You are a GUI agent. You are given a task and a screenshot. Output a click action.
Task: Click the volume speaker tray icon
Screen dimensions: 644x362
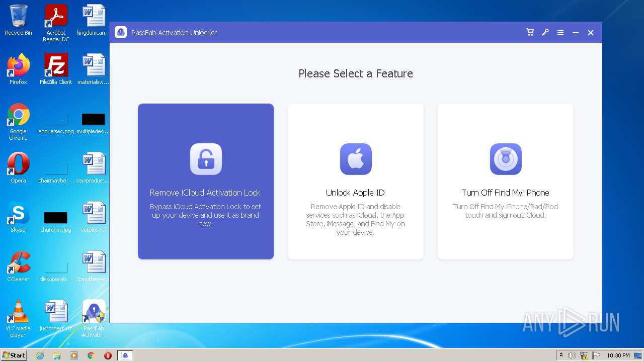572,355
